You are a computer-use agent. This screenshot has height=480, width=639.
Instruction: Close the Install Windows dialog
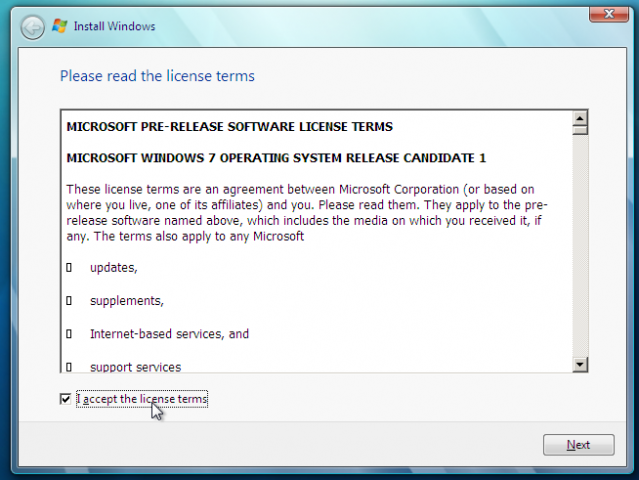[609, 14]
